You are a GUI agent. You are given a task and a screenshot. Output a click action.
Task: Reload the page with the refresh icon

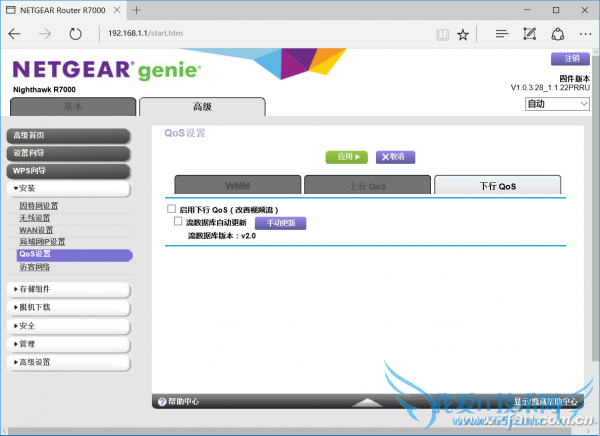click(75, 34)
